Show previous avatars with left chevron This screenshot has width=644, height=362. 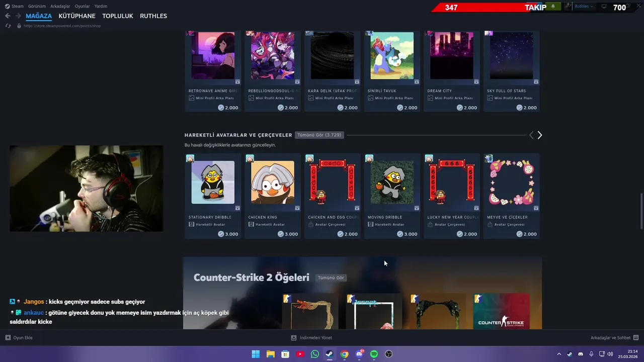[x=531, y=135]
